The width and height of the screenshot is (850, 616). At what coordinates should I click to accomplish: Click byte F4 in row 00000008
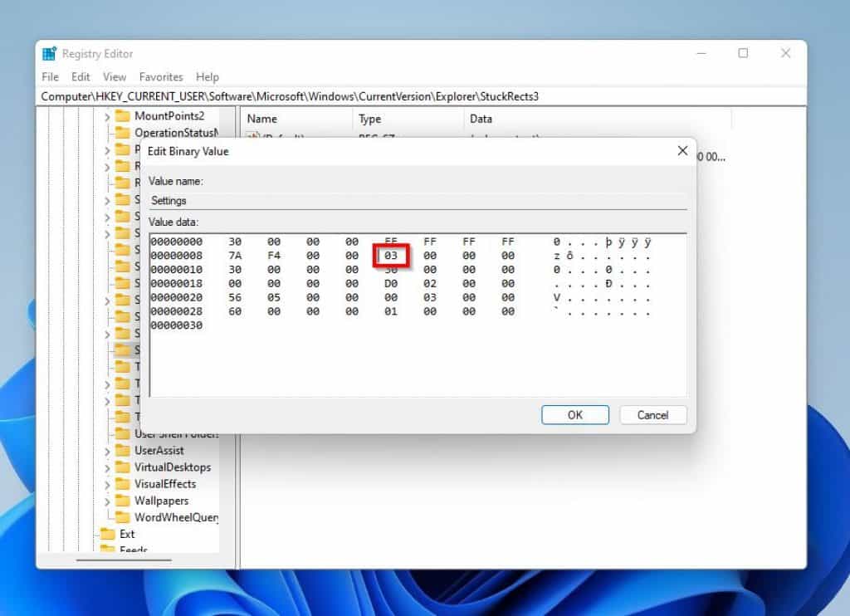point(274,256)
